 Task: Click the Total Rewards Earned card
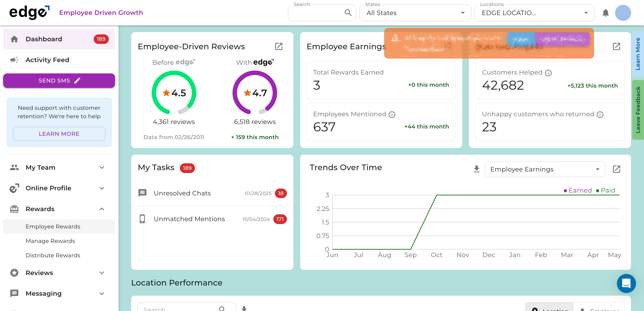pos(381,80)
